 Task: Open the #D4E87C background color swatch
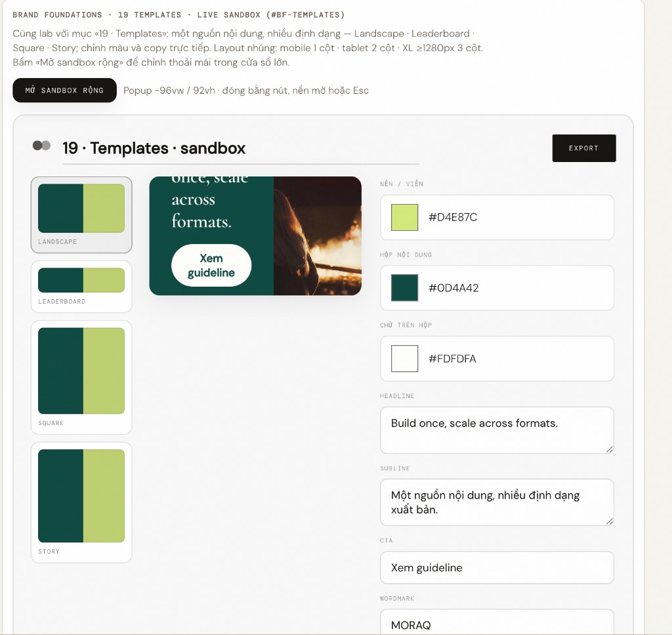tap(404, 218)
